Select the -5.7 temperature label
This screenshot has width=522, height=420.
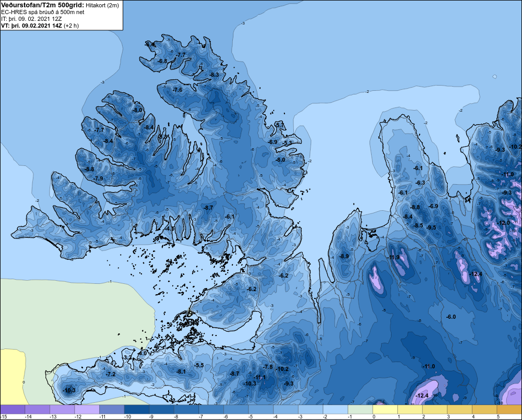click(280, 125)
